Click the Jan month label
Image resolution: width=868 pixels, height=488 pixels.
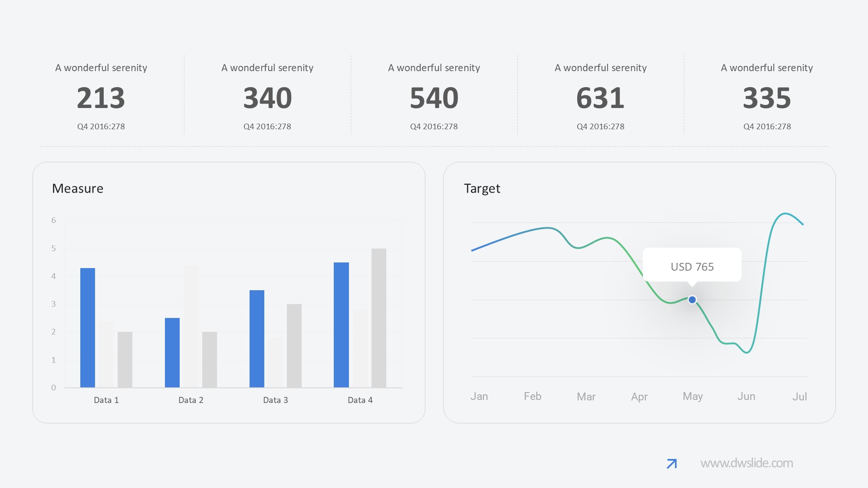coord(479,396)
